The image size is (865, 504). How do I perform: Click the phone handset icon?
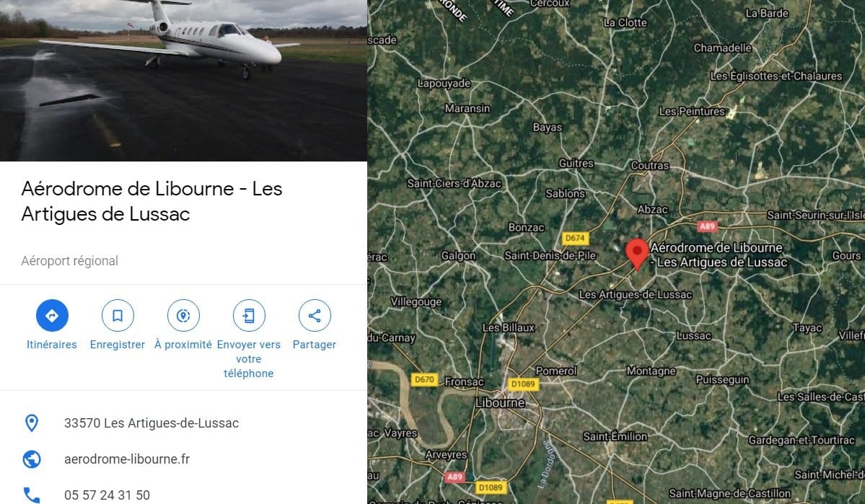[32, 495]
